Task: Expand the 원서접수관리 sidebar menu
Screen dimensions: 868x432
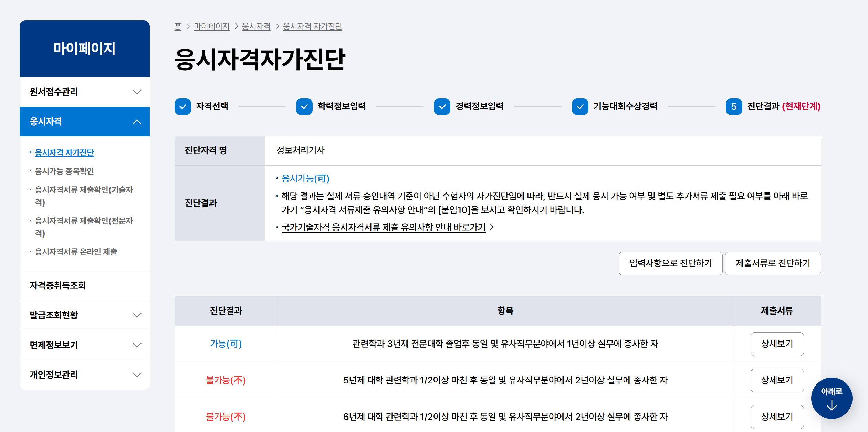Action: pos(137,92)
